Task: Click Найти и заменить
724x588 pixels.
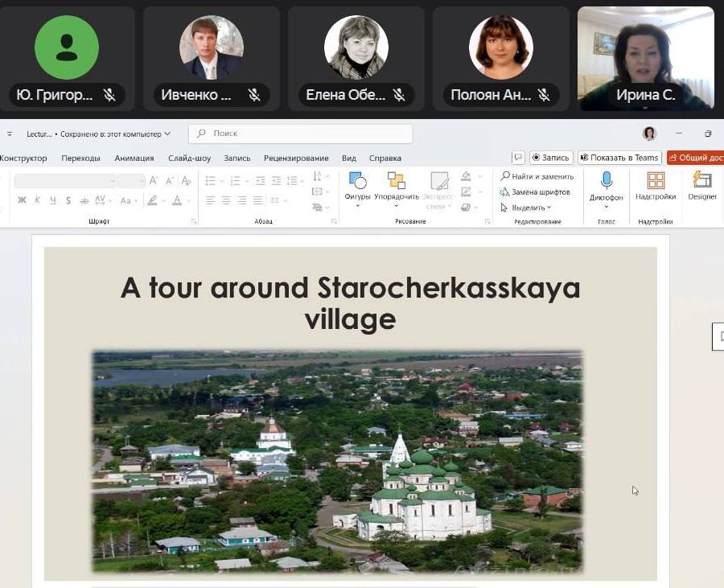Action: (537, 176)
